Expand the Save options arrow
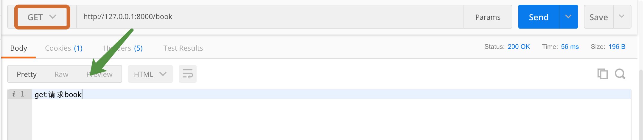Screen dimensions: 644x140 tap(622, 17)
